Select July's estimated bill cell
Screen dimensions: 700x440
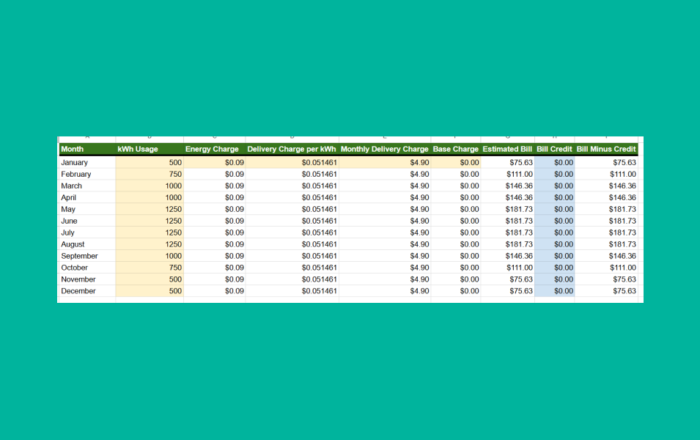coord(508,232)
